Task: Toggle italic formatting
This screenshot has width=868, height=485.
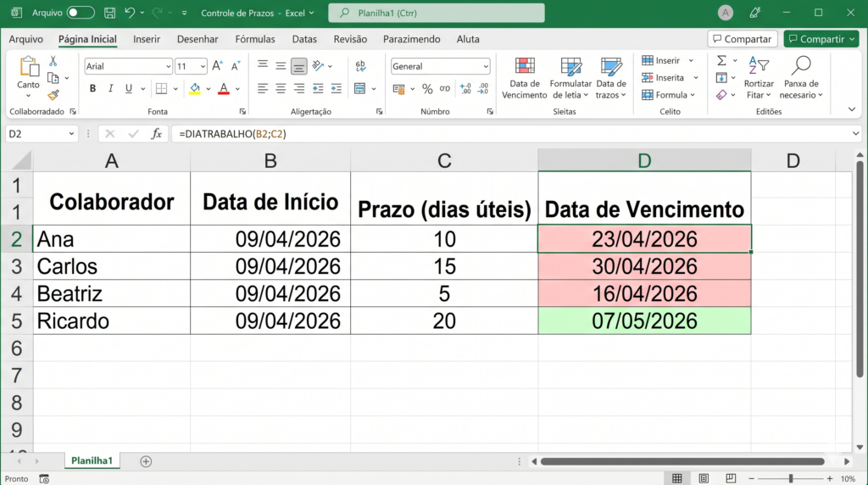Action: click(x=111, y=88)
